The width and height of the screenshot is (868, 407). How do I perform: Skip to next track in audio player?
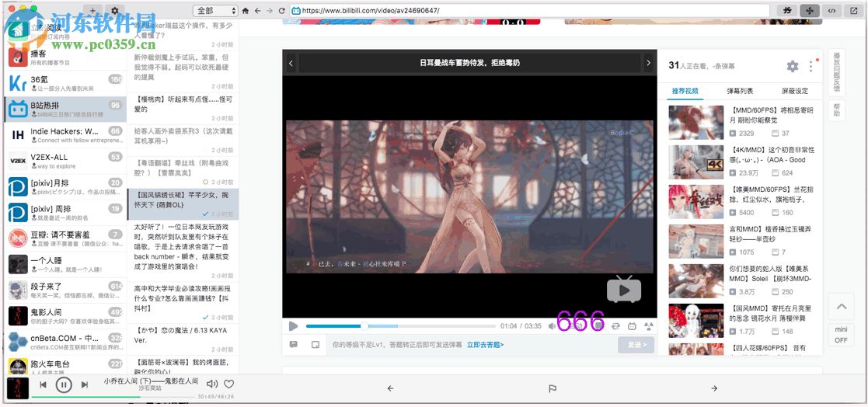85,384
